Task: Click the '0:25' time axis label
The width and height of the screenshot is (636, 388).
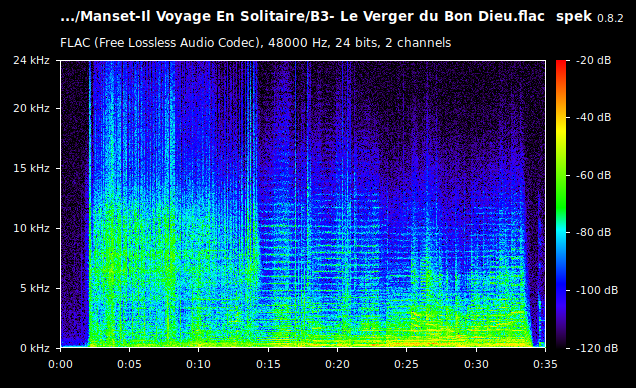Action: pos(406,364)
